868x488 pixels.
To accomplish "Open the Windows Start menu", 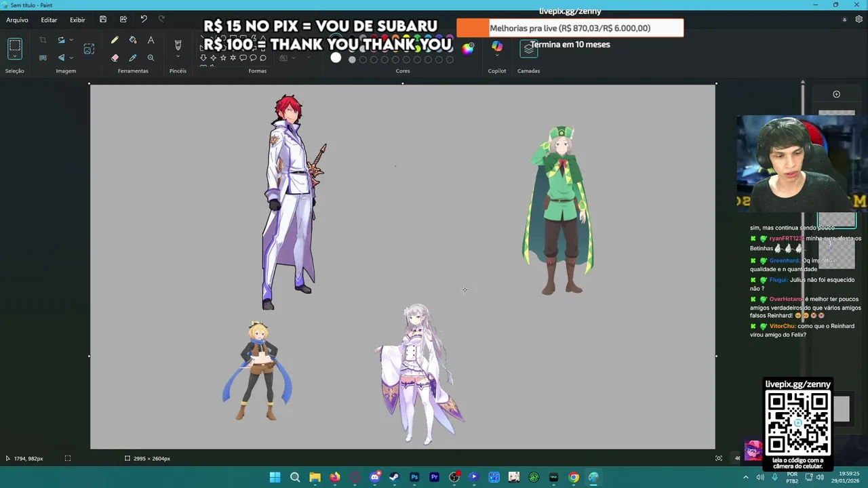I will coord(275,477).
